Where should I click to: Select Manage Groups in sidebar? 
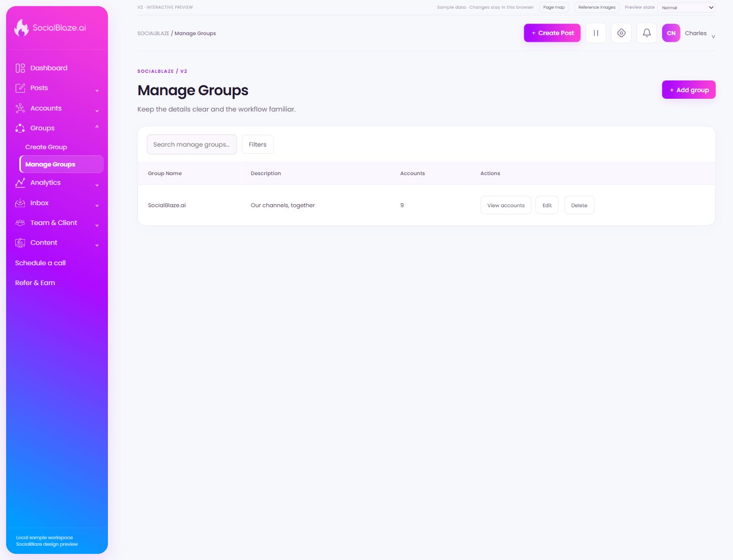click(62, 164)
